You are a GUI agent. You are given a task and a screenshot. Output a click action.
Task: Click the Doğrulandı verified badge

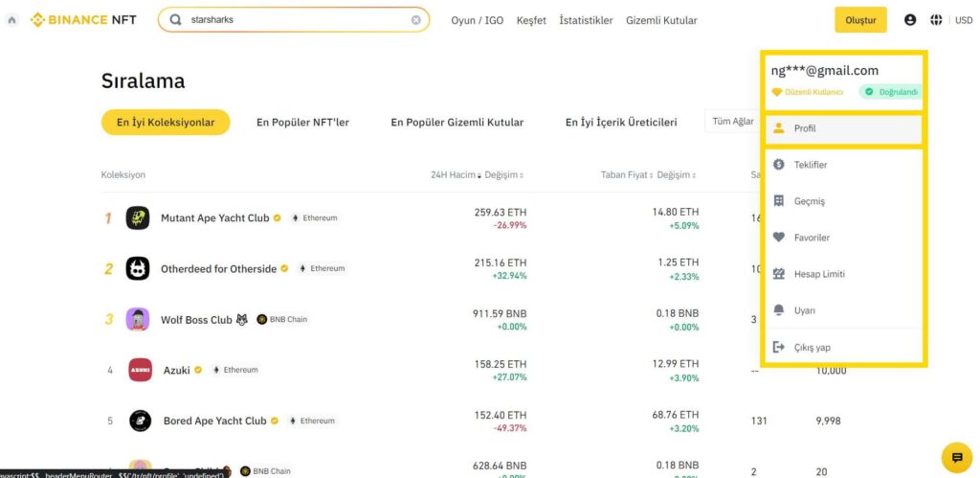pyautogui.click(x=891, y=92)
